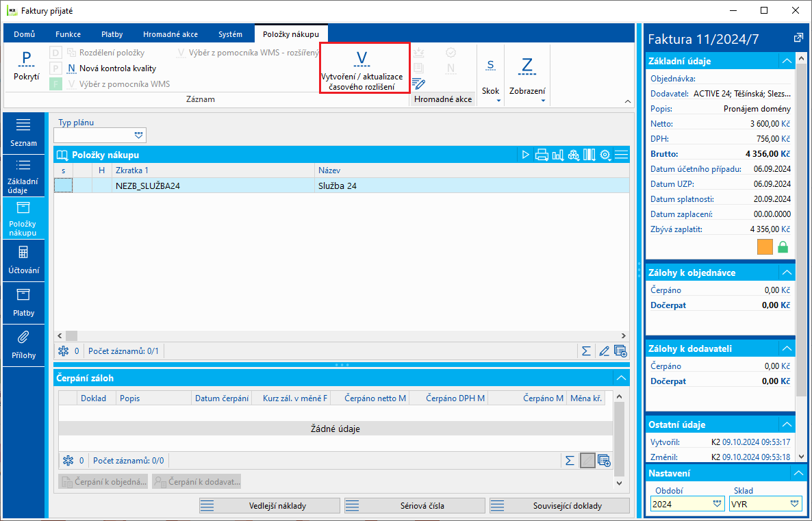812x521 pixels.
Task: Click the cubes icon in Položky nákupu header
Action: pos(573,155)
